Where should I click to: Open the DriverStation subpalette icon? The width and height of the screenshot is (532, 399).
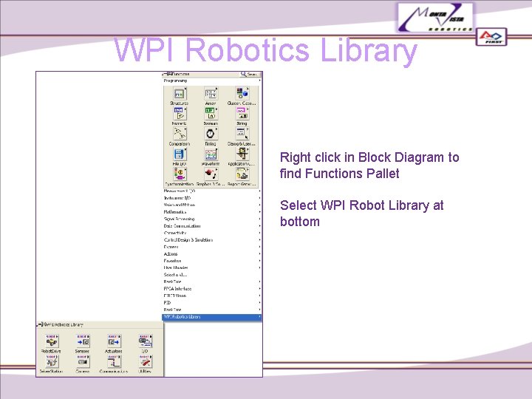tap(52, 361)
